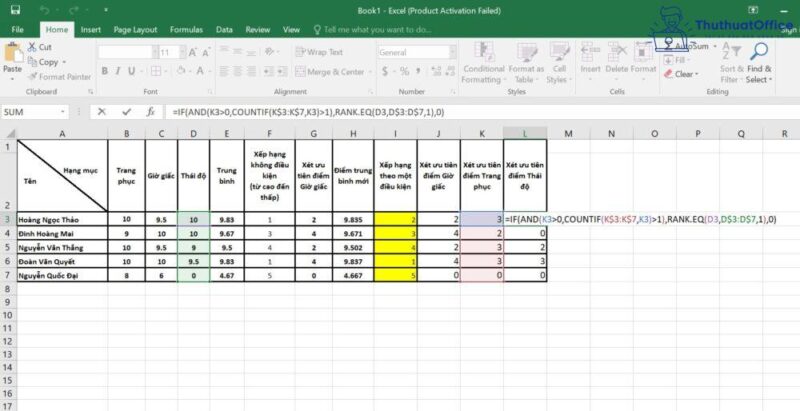Decrease font size with smaller A
Image resolution: width=800 pixels, height=411 pixels.
point(206,53)
